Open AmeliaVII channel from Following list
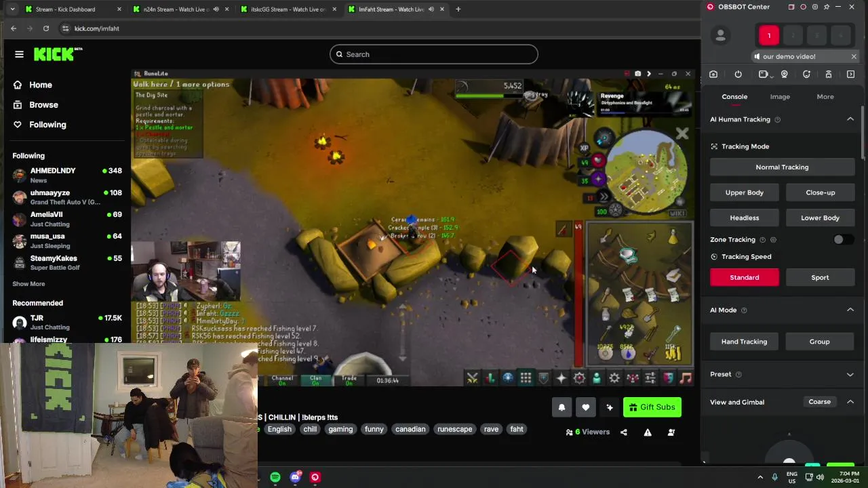This screenshot has height=488, width=868. coord(66,219)
